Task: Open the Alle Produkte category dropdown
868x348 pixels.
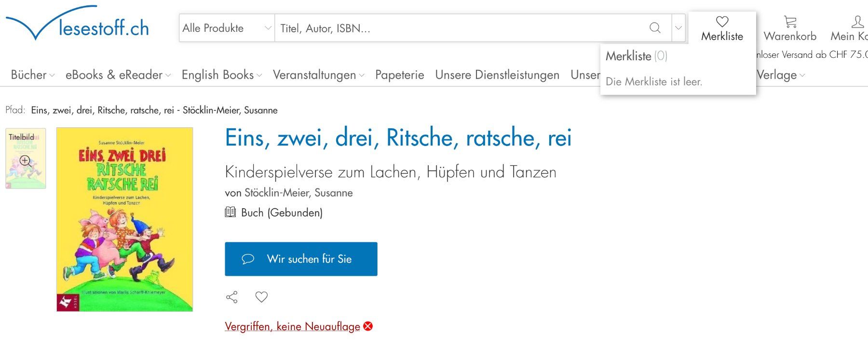Action: [227, 28]
